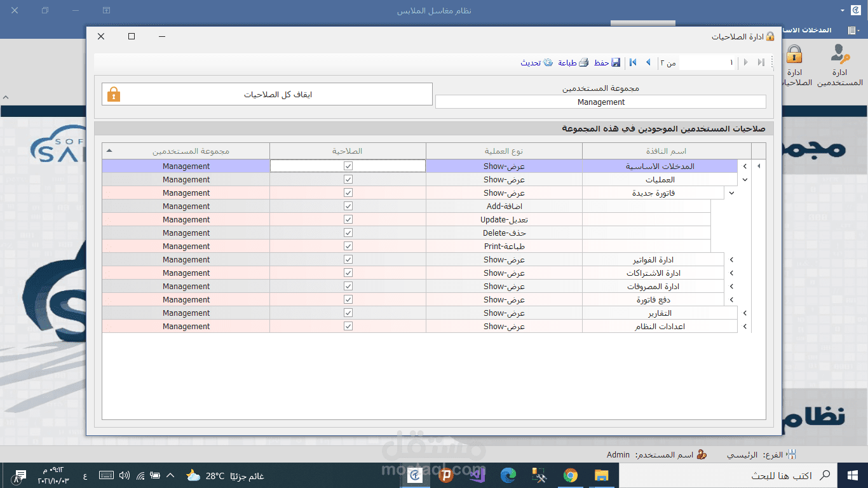868x488 pixels.
Task: Expand the ادارة المصروفات tree row
Action: [731, 286]
